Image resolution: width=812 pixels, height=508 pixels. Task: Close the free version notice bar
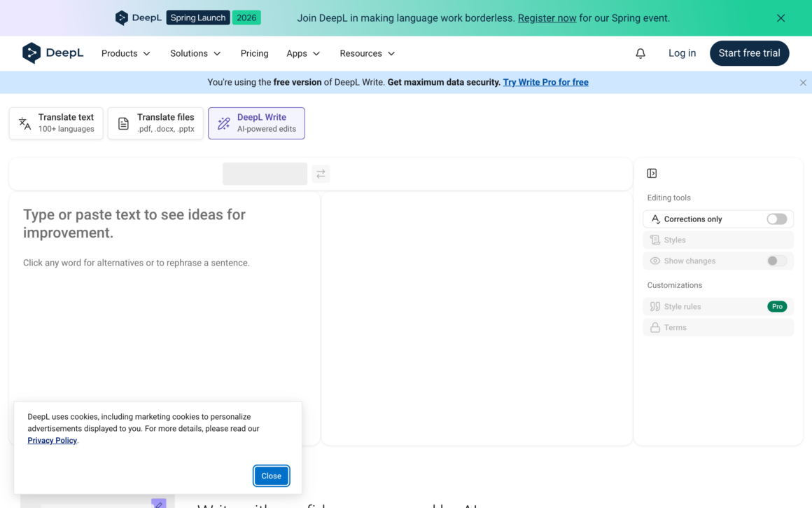point(803,83)
